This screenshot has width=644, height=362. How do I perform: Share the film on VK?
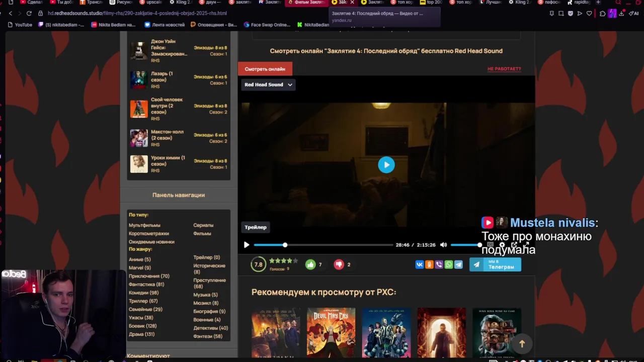tap(420, 264)
